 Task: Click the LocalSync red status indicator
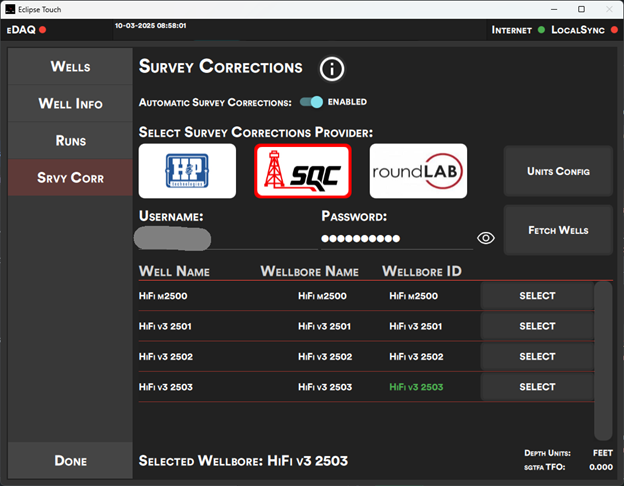[x=613, y=30]
